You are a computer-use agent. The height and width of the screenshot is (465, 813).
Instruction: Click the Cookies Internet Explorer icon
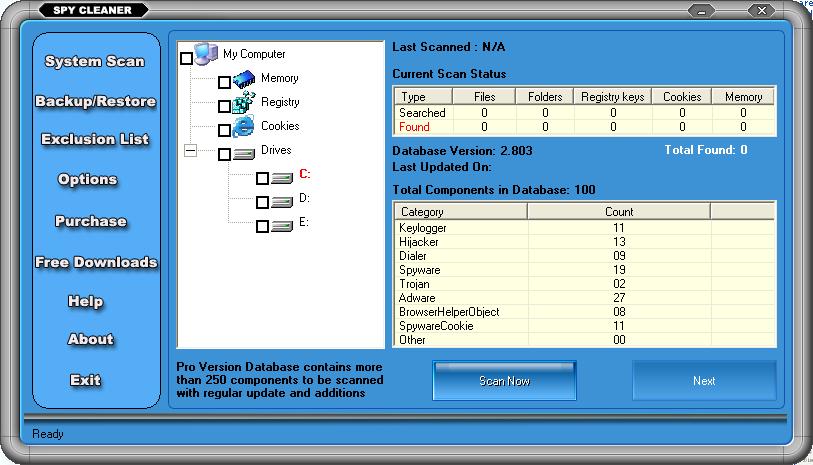[243, 126]
